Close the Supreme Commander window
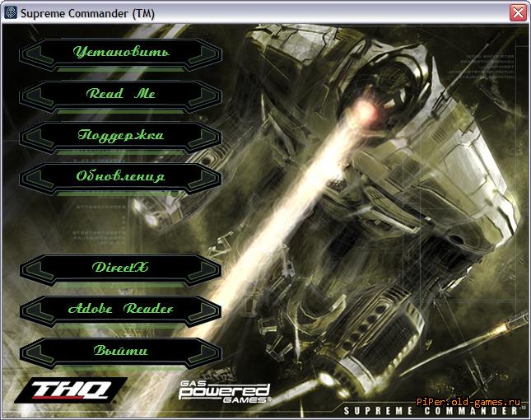This screenshot has width=531, height=420. (x=518, y=12)
